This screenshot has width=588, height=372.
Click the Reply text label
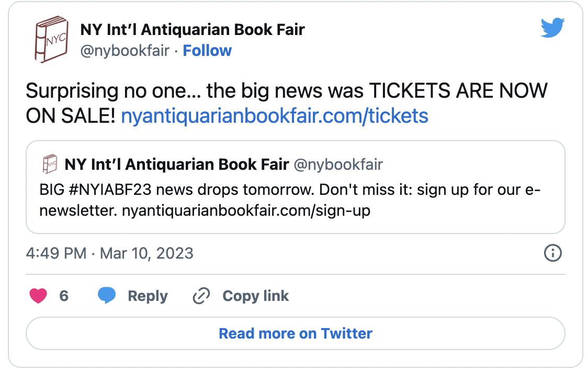[148, 296]
